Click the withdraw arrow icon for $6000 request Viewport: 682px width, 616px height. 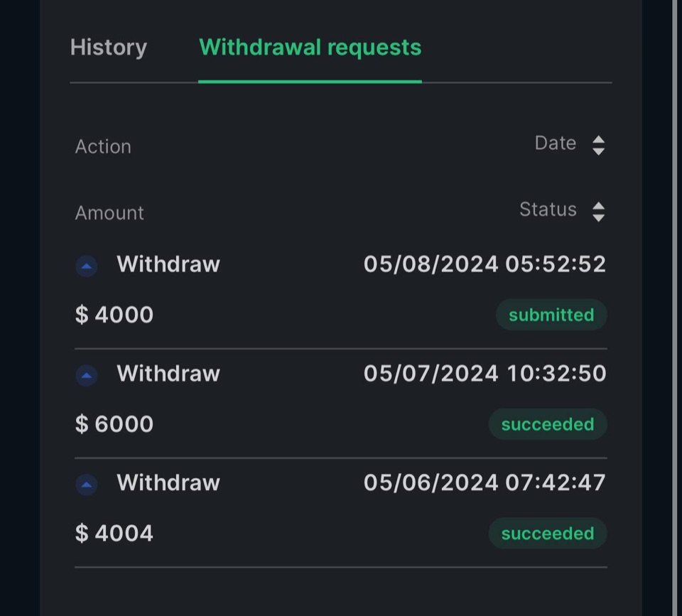point(86,375)
